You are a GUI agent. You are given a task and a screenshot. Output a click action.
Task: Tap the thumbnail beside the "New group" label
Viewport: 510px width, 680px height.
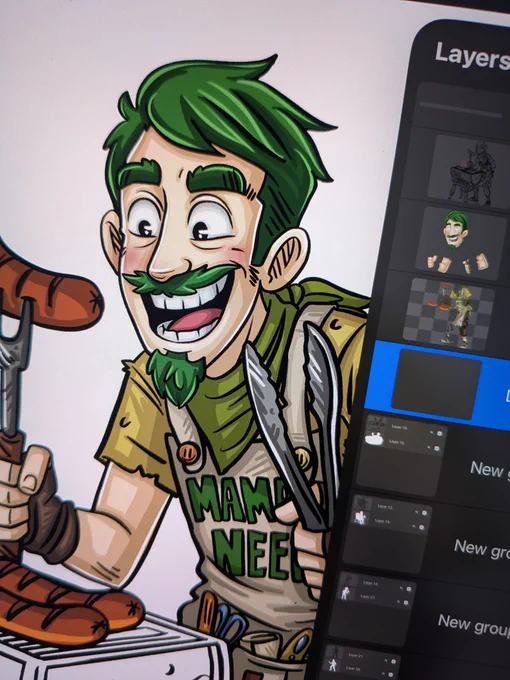pos(372,610)
